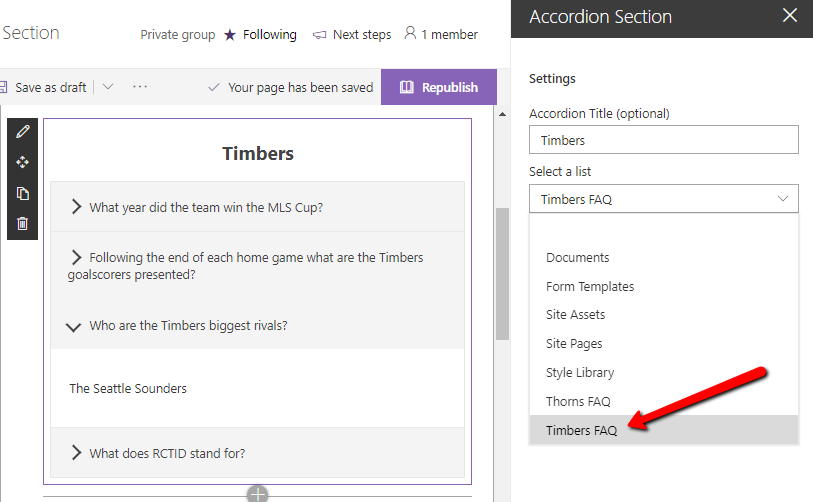Select Style Library from the list
Image resolution: width=813 pixels, height=502 pixels.
[664, 372]
